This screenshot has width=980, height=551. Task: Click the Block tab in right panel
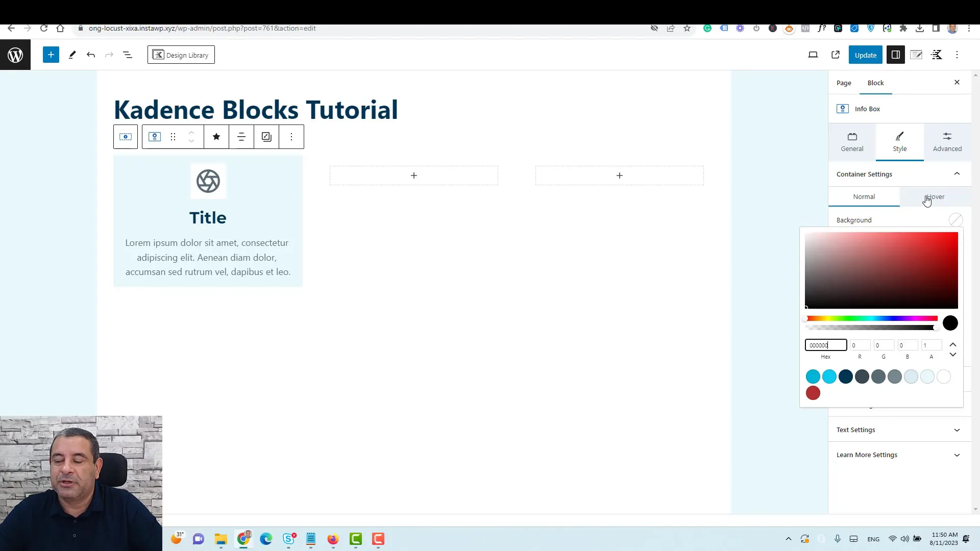tap(876, 82)
